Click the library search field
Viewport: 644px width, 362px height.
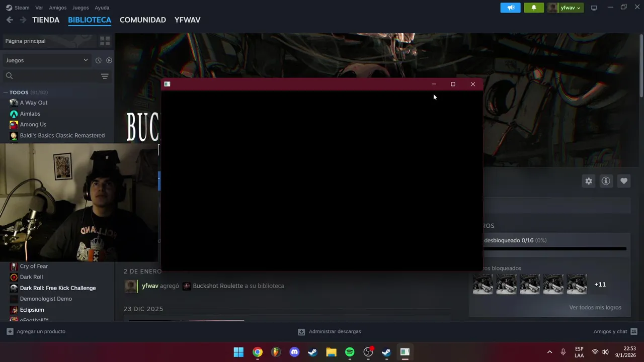50,76
